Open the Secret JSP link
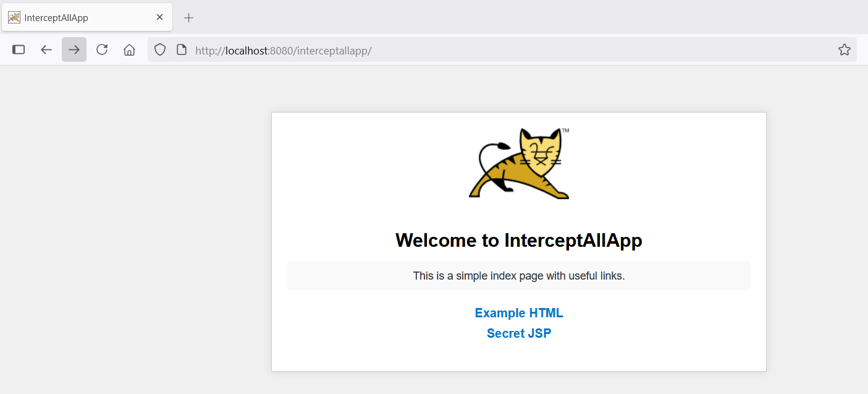This screenshot has width=868, height=394. [519, 333]
